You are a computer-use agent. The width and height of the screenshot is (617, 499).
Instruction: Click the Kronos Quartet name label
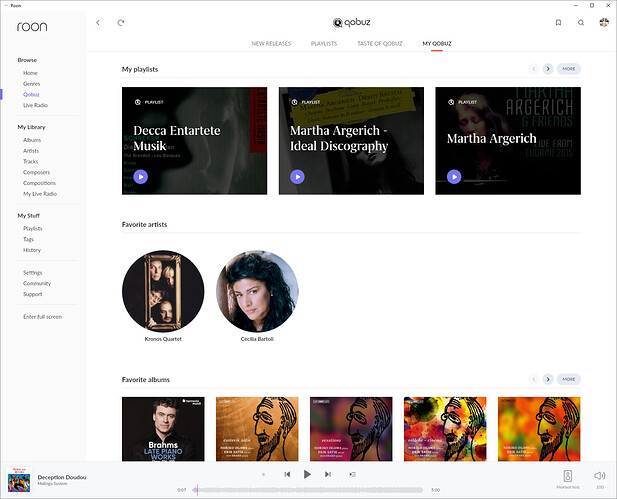click(x=163, y=339)
